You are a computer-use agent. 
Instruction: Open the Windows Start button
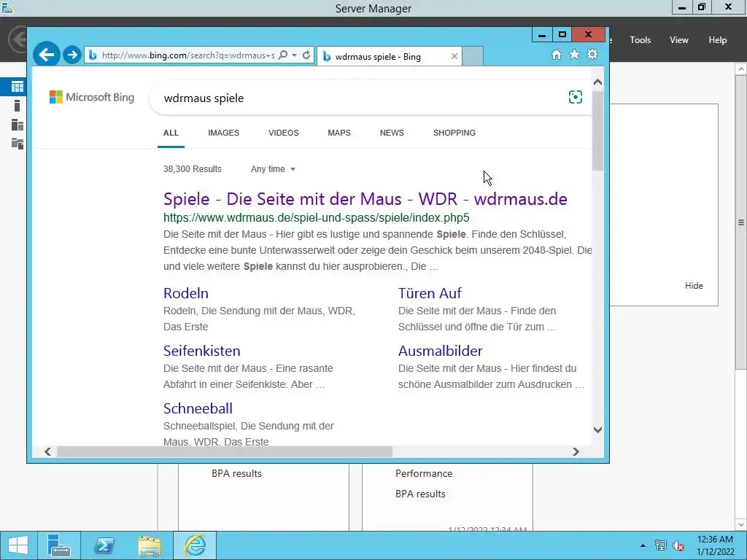(x=18, y=545)
